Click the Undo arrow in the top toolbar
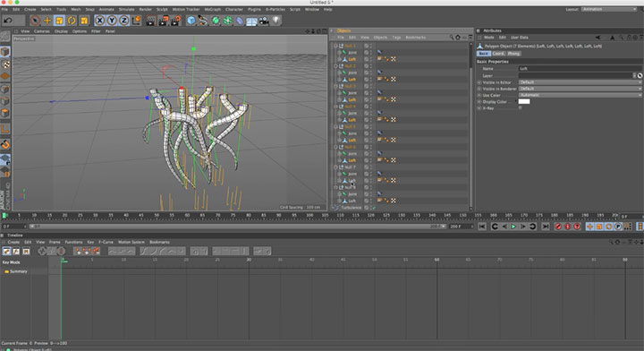The width and height of the screenshot is (644, 351). (x=7, y=20)
